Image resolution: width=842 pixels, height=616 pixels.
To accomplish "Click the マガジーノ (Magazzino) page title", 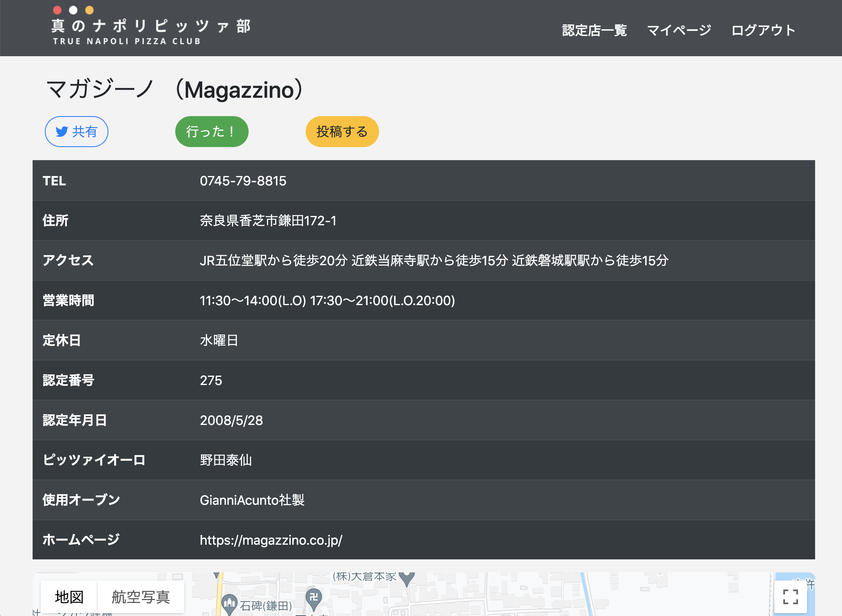I will pyautogui.click(x=174, y=89).
